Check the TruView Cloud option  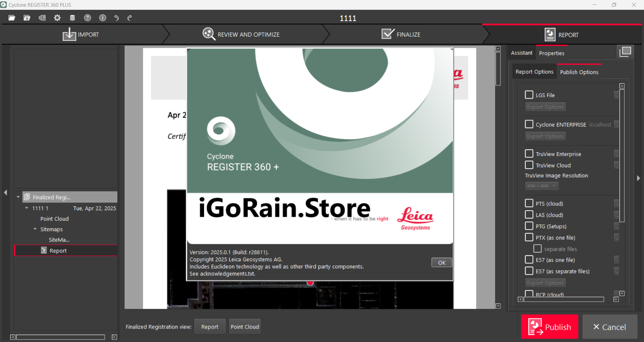[x=529, y=165]
